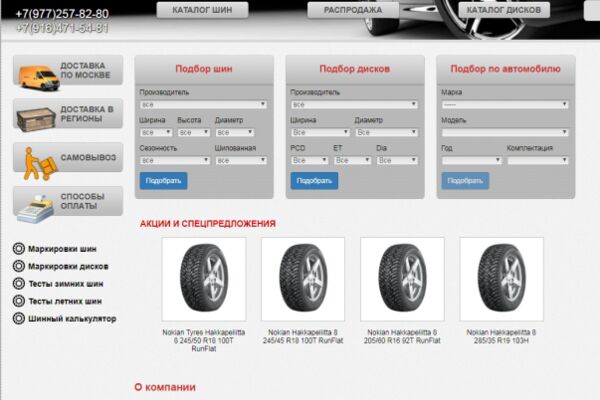Expand the Год dropdown
600x400 pixels.
(x=471, y=160)
